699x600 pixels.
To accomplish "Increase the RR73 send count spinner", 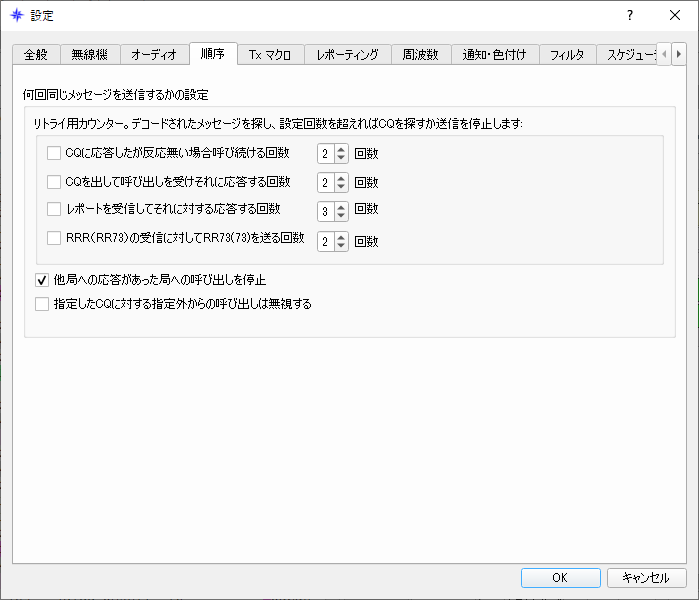I will click(x=341, y=238).
